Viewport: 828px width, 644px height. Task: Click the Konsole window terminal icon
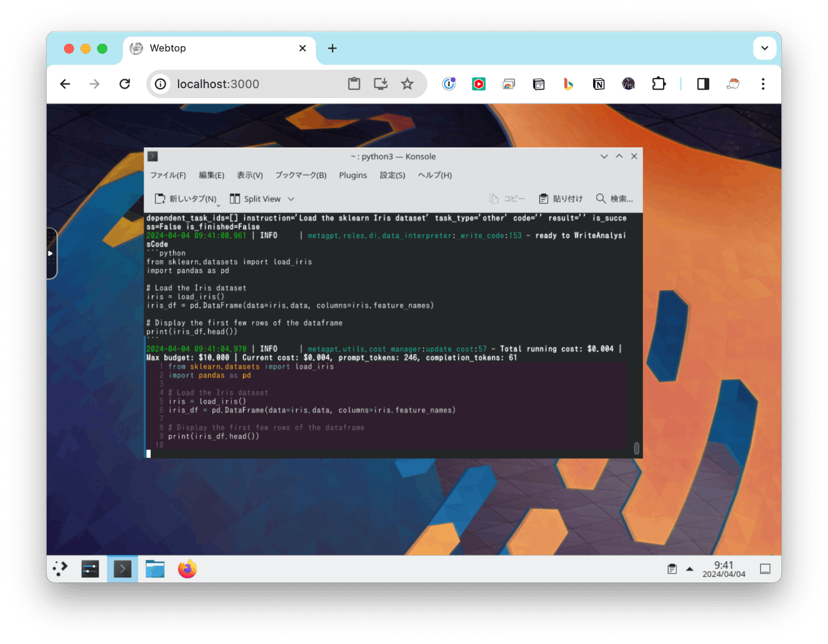[153, 157]
